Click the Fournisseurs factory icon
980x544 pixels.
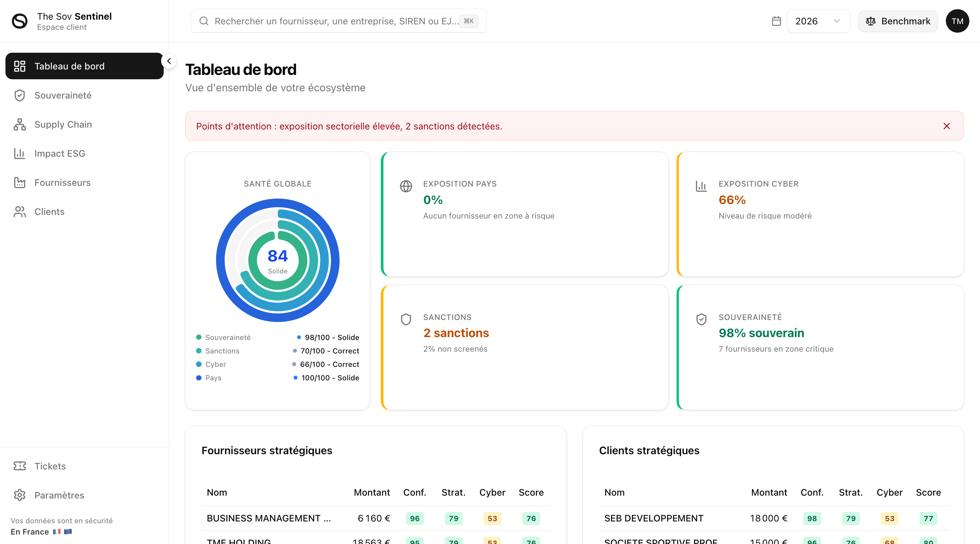pyautogui.click(x=20, y=183)
